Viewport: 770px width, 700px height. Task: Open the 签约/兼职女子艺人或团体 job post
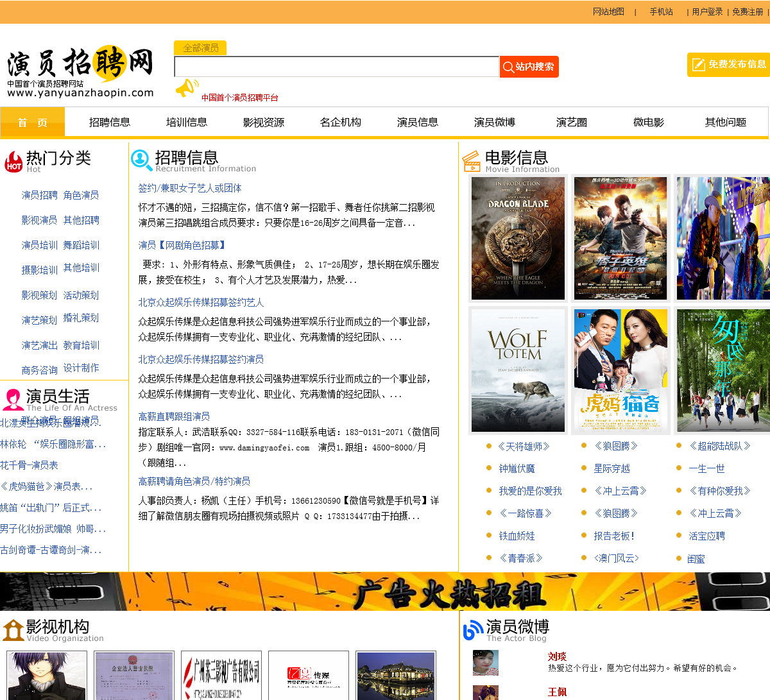(x=190, y=188)
